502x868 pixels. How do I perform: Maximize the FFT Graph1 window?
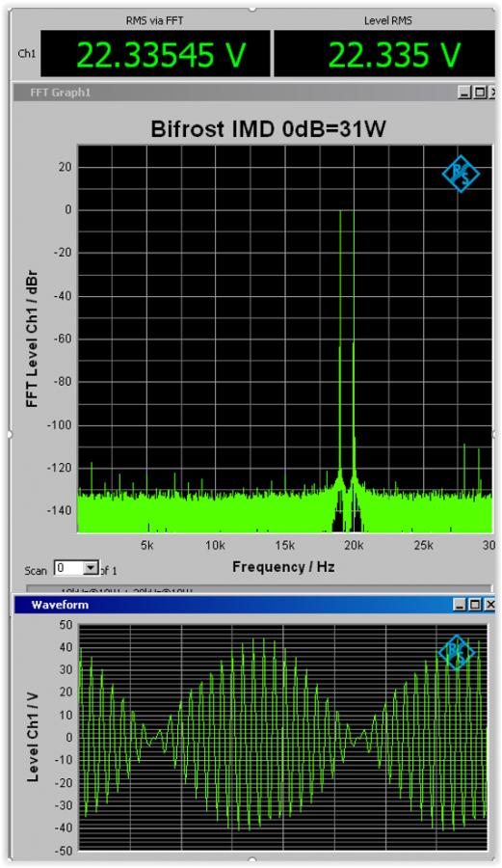click(x=480, y=93)
